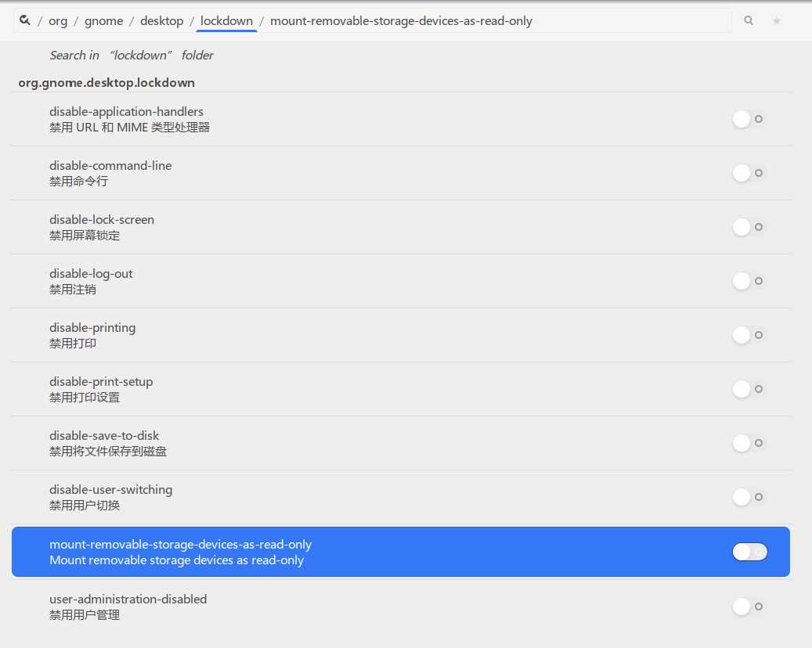Click description "禁用用户管理"
This screenshot has height=648, width=812.
pyautogui.click(x=85, y=615)
